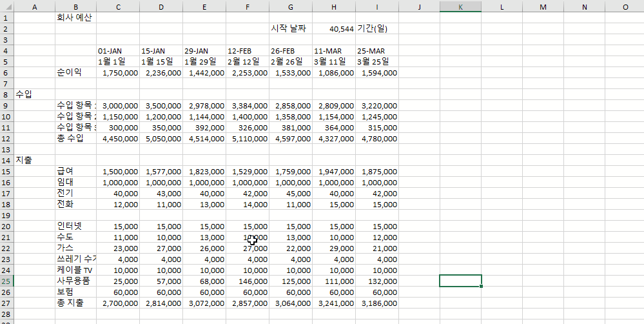The width and height of the screenshot is (644, 324).
Task: Click the 2월 26일 date cell
Action: click(x=291, y=62)
